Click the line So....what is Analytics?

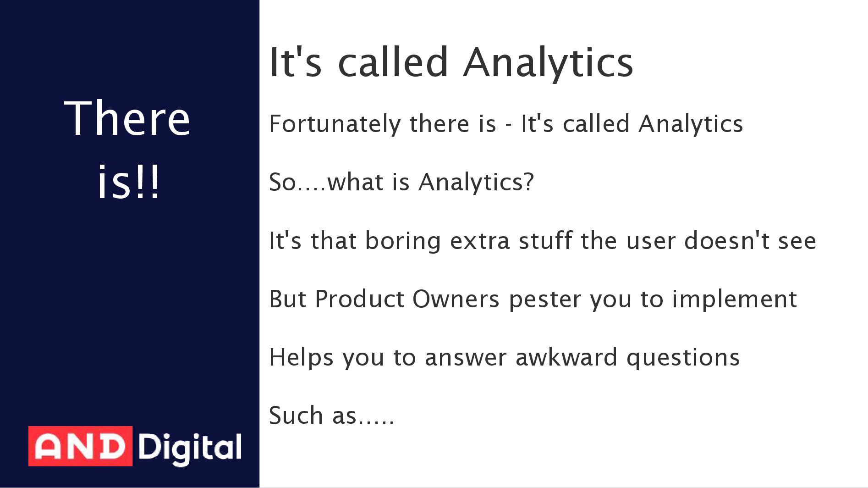point(401,183)
